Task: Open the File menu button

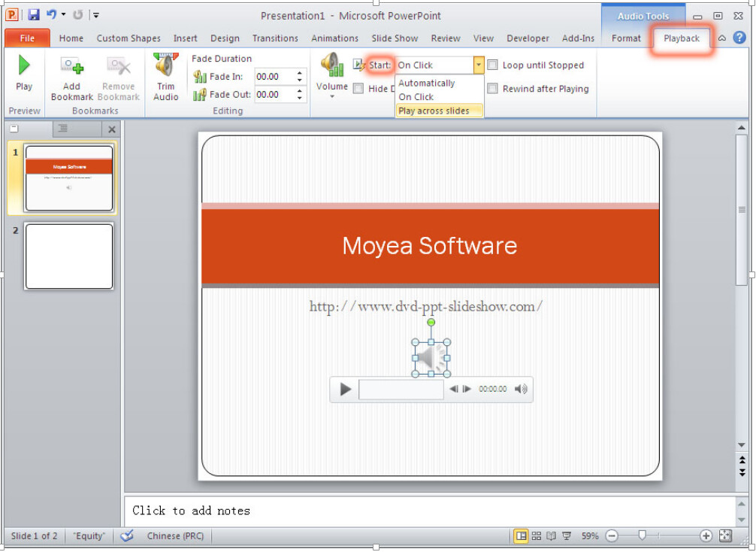Action: (27, 38)
